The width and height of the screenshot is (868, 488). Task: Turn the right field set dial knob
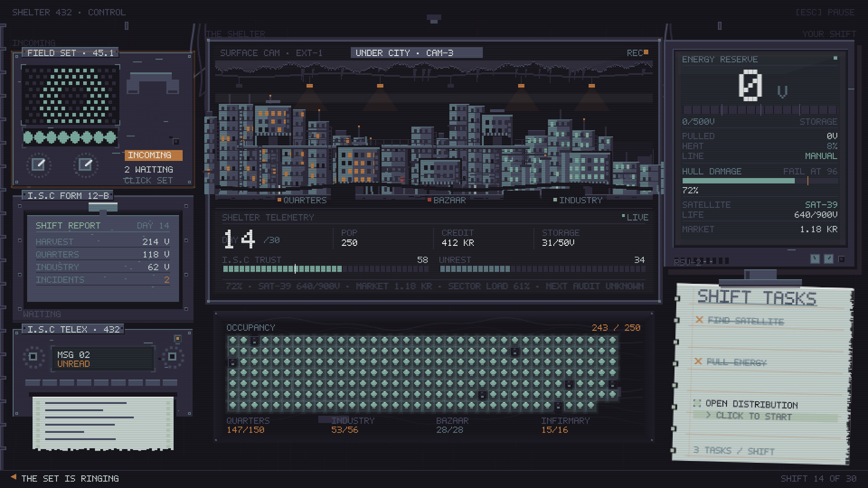coord(85,164)
